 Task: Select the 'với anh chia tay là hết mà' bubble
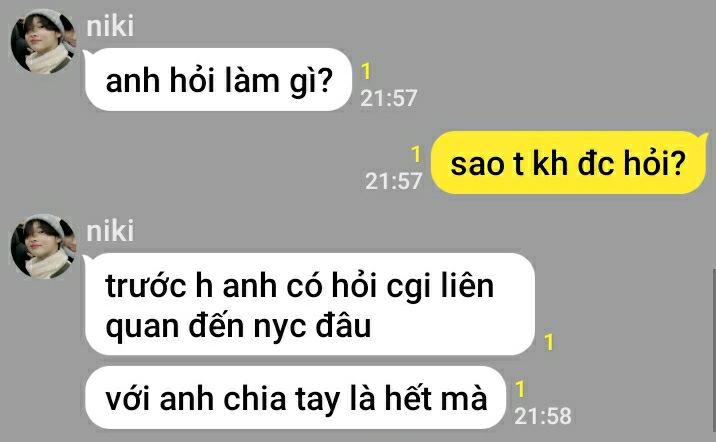(x=295, y=398)
